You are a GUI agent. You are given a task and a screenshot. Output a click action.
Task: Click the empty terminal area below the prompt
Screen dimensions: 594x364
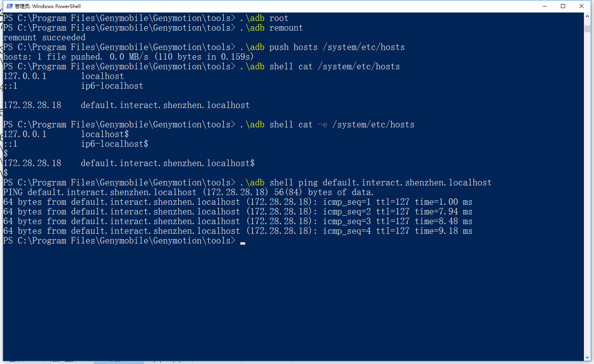point(282,302)
